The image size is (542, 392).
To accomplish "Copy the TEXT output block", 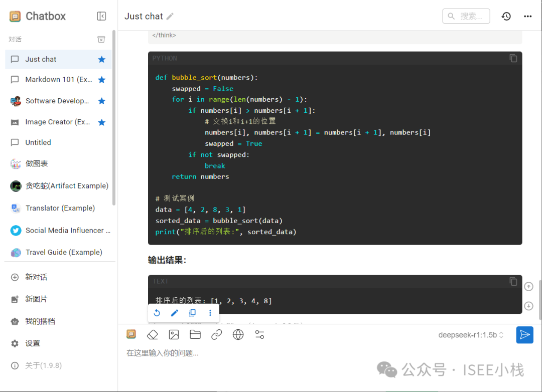I will tap(513, 282).
